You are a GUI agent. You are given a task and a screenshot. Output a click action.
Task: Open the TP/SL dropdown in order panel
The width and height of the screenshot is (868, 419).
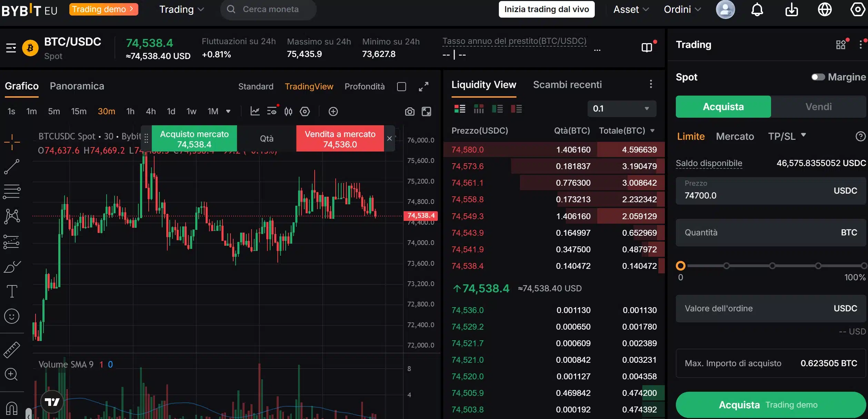pos(787,136)
